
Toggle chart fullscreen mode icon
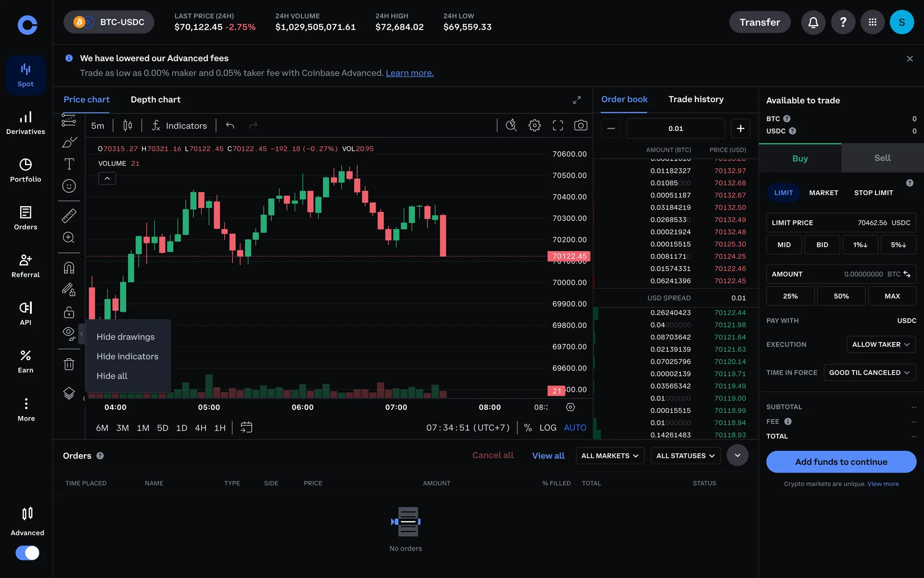coord(558,126)
